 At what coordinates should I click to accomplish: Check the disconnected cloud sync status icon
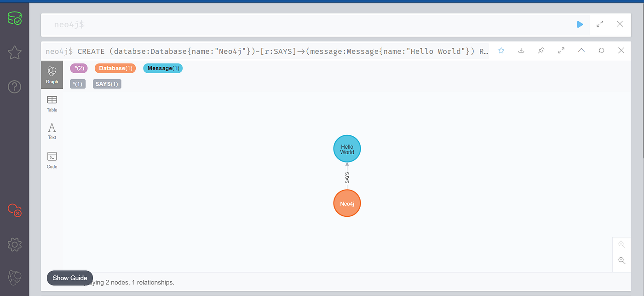pyautogui.click(x=14, y=210)
